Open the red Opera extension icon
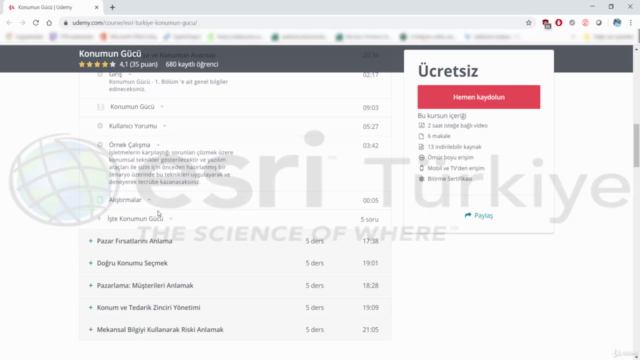Screen dimensions: 640x360 (x=559, y=23)
